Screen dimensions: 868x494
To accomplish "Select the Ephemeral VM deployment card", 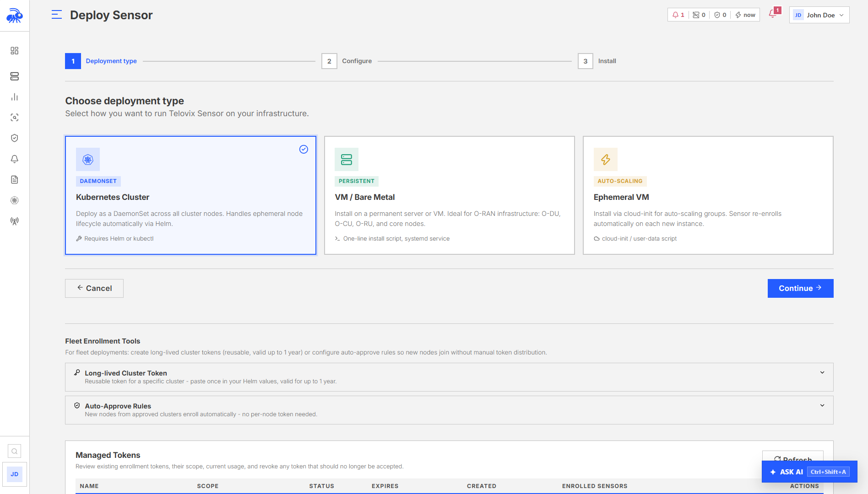I will [708, 195].
